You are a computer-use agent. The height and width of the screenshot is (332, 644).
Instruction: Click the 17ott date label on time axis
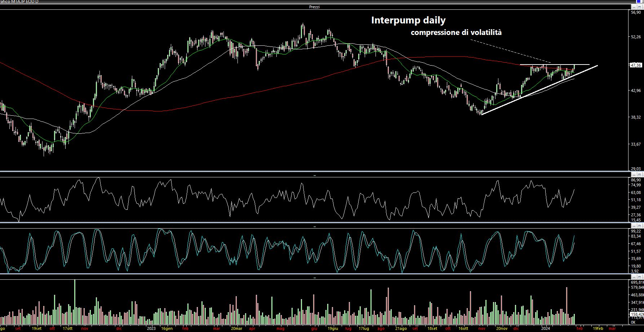coord(67,328)
